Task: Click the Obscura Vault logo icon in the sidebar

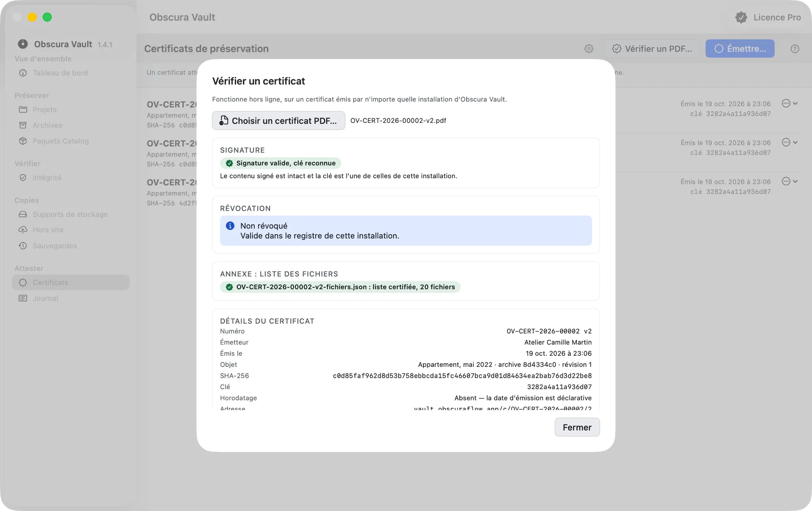Action: point(23,44)
